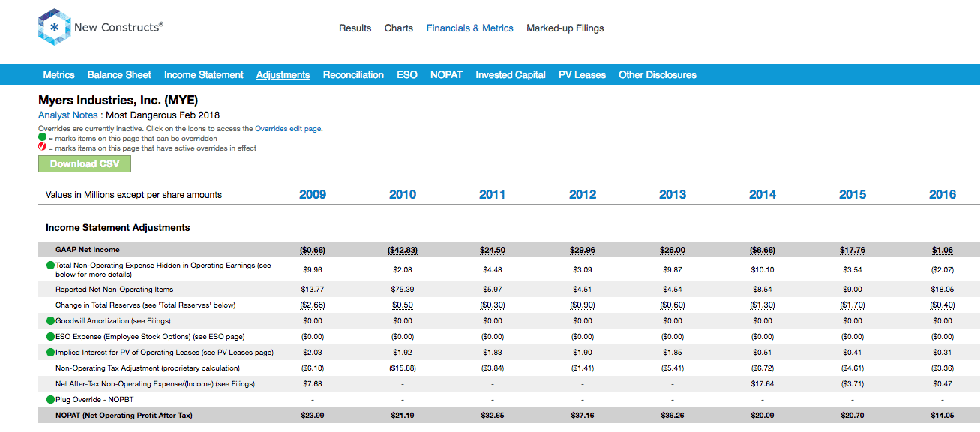The image size is (980, 432).
Task: Click 2009 GAAP Net Income value ($0.68)
Action: tap(313, 250)
